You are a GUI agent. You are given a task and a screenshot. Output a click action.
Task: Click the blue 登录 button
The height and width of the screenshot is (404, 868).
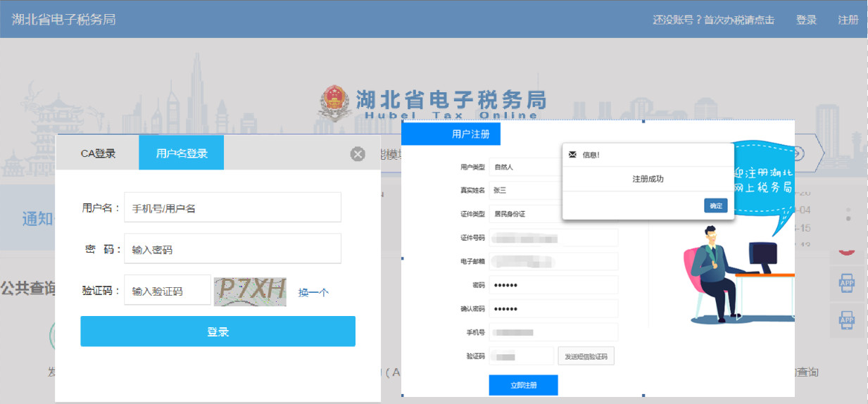tap(218, 332)
